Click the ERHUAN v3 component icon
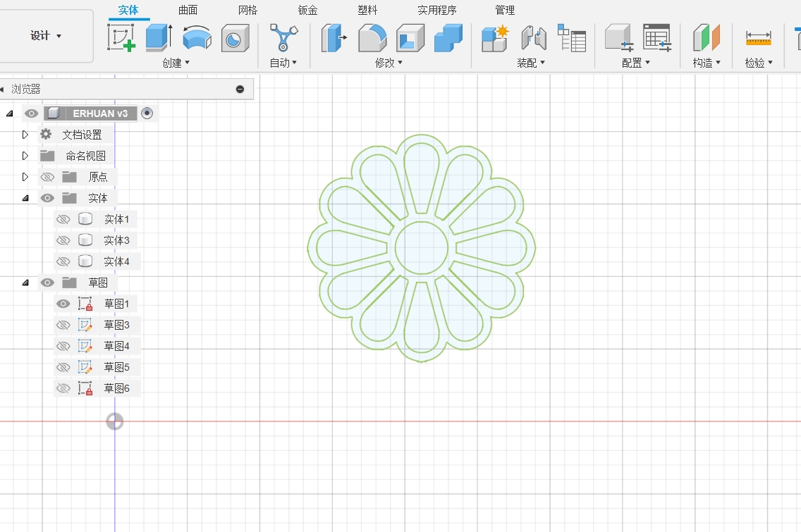801x532 pixels. (54, 113)
